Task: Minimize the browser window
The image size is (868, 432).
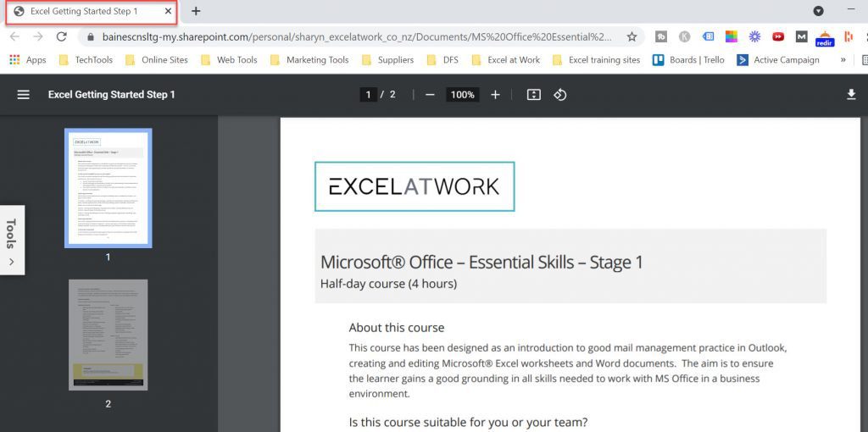Action: [851, 10]
